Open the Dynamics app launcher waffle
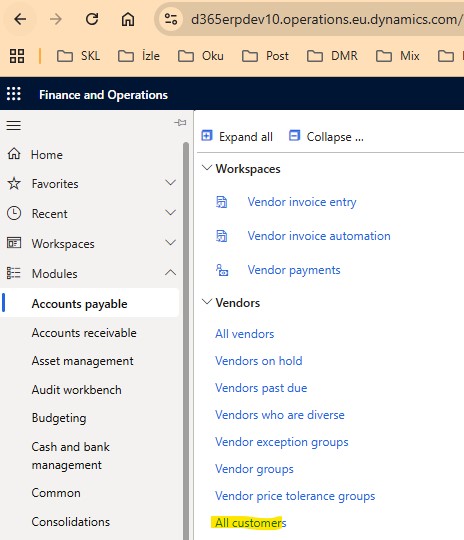This screenshot has width=464, height=540. pyautogui.click(x=14, y=94)
